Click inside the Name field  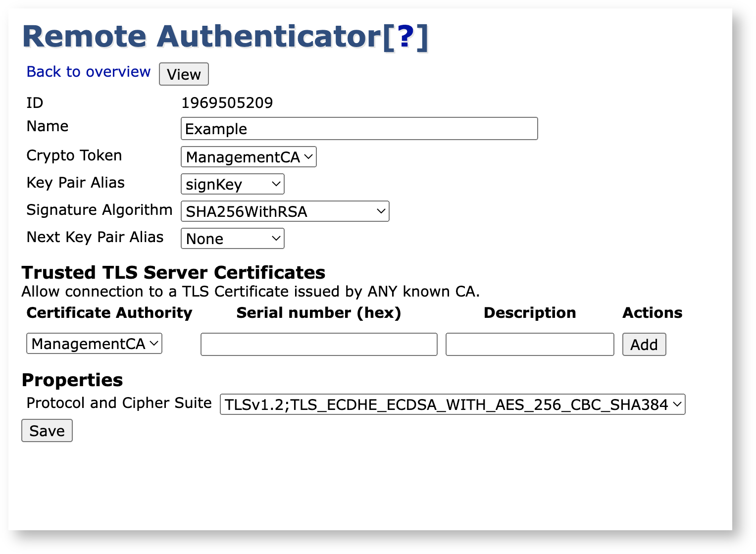pyautogui.click(x=359, y=128)
